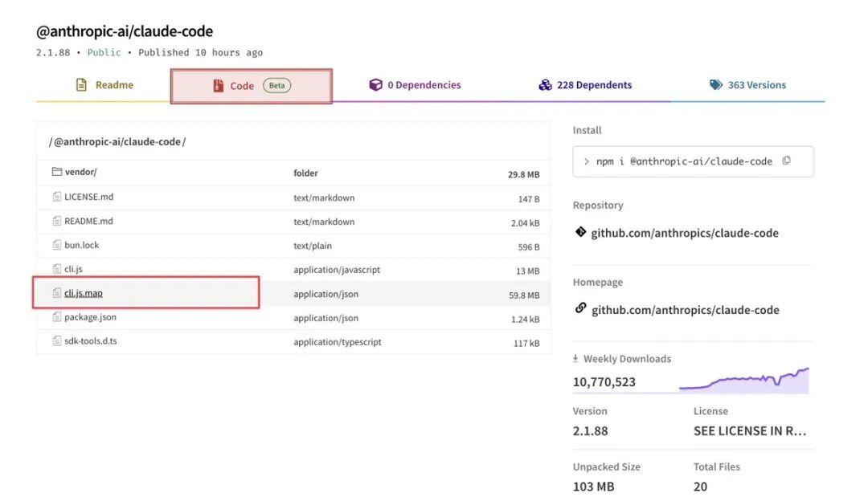Click the 2.1.88 value under Version
The height and width of the screenshot is (497, 868).
pyautogui.click(x=590, y=431)
